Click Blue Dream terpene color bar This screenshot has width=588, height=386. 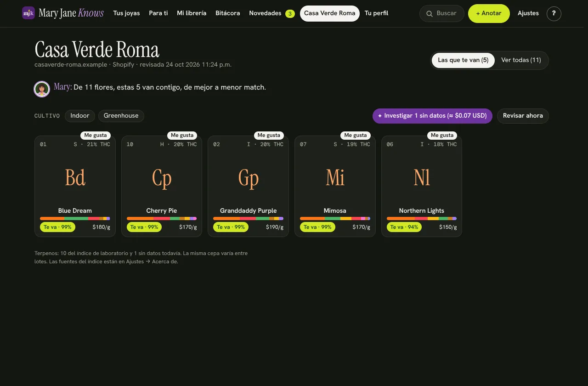(x=75, y=219)
